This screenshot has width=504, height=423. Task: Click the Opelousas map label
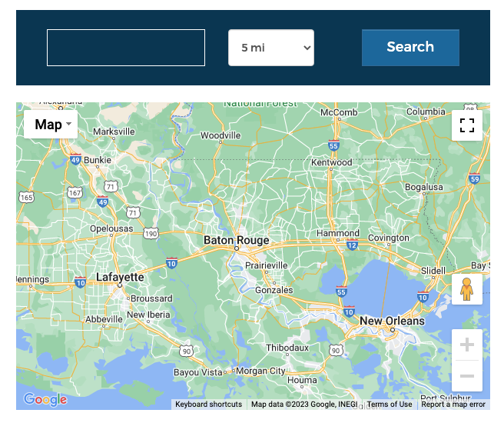111,228
